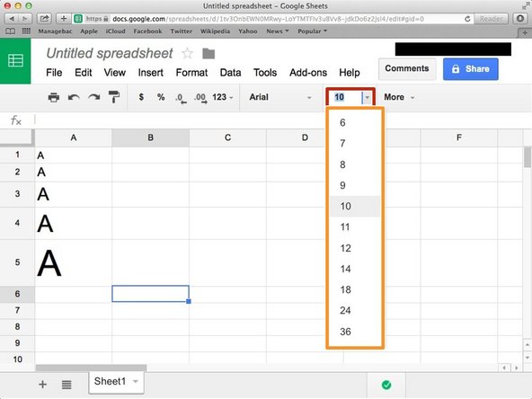
Task: Select row 5 header
Action: coord(17,262)
